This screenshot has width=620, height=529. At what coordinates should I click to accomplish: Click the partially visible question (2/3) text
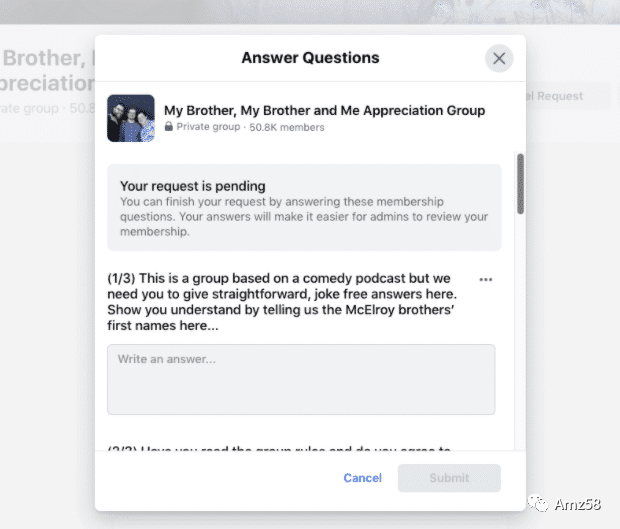(x=279, y=448)
